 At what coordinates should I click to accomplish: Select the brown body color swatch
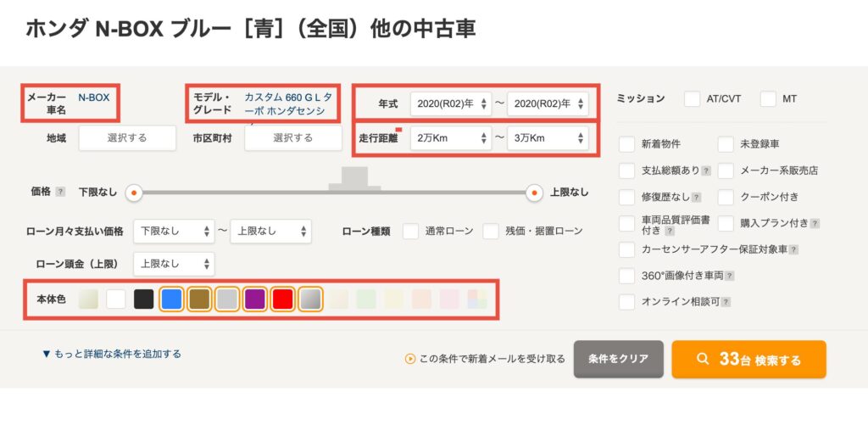click(x=199, y=299)
